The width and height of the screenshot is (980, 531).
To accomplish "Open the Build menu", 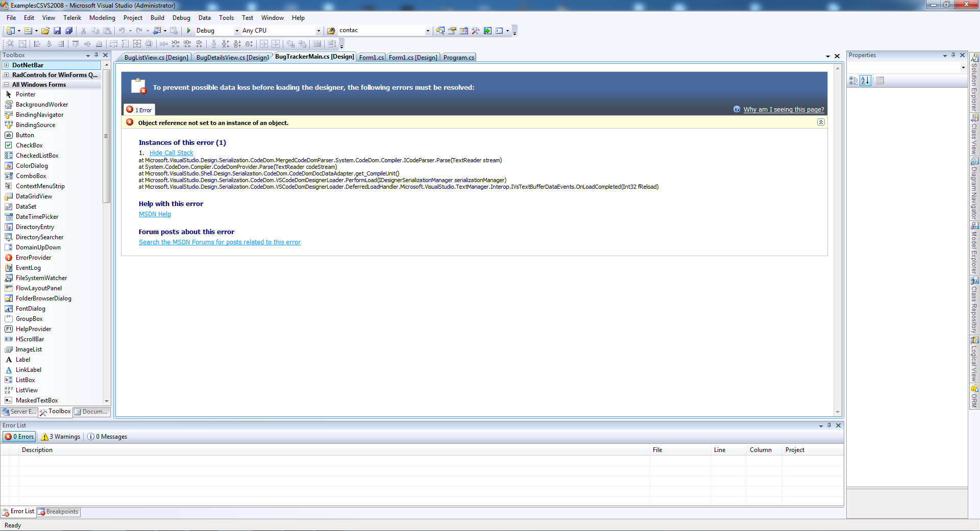I will (157, 18).
